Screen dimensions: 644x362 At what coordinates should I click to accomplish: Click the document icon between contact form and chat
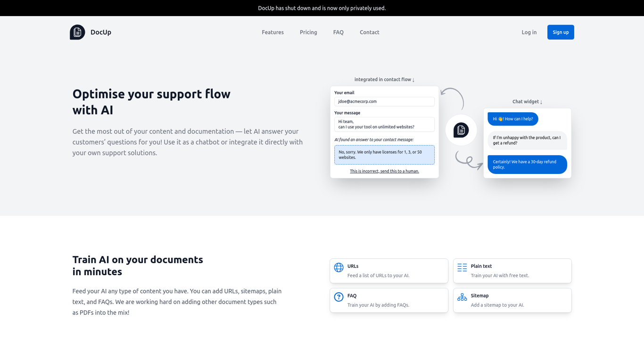point(461,130)
